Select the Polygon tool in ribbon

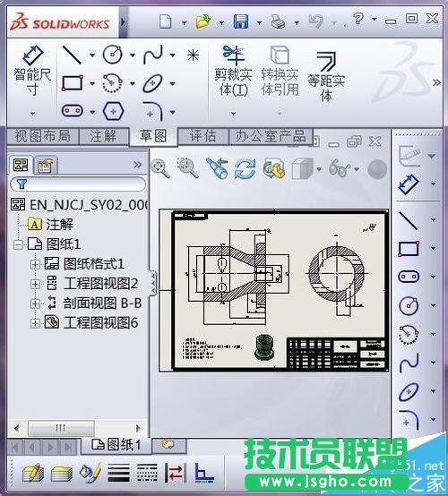click(x=113, y=111)
